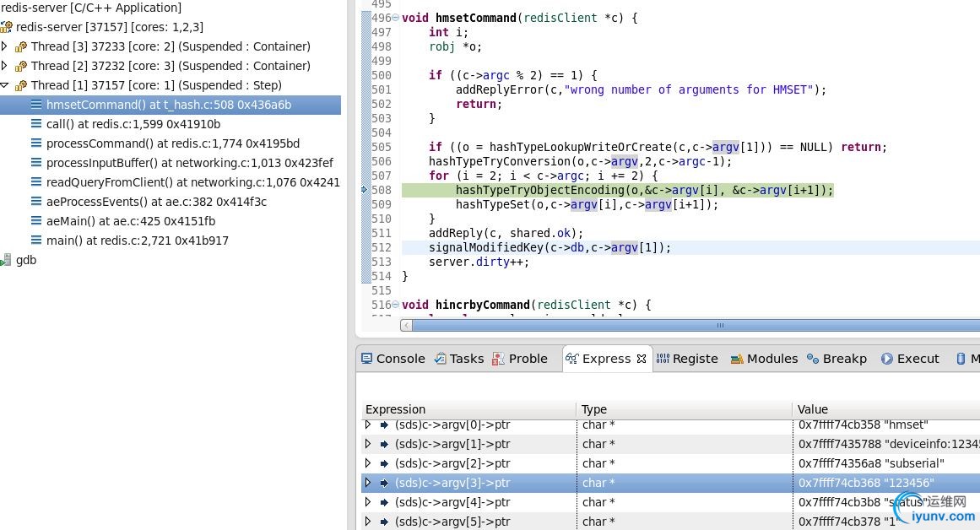Image resolution: width=980 pixels, height=530 pixels.
Task: Click line 509 hashTypeSet code
Action: (x=587, y=204)
